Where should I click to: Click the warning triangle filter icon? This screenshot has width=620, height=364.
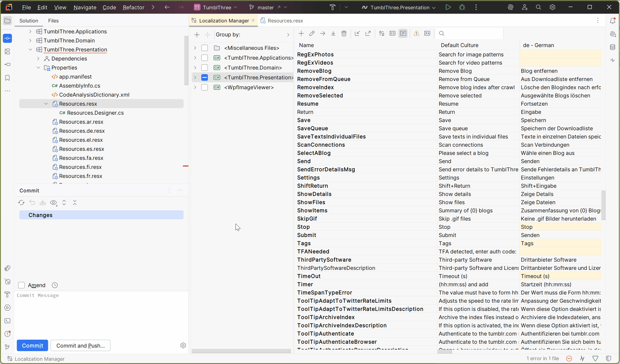pos(417,34)
